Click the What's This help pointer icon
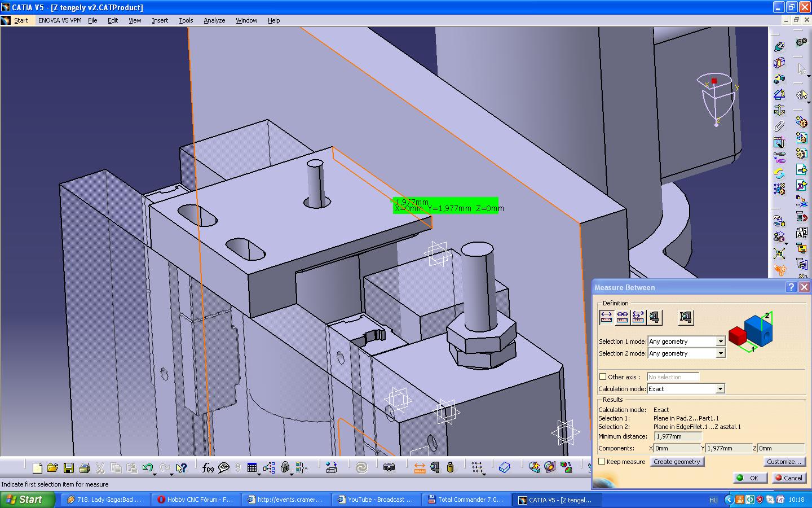Screen dimensions: 812x508 click(181, 468)
